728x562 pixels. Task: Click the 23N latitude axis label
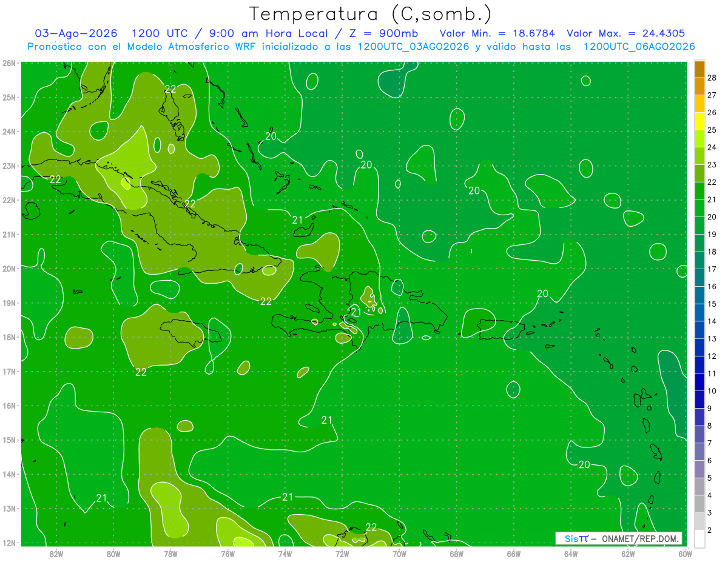[9, 166]
